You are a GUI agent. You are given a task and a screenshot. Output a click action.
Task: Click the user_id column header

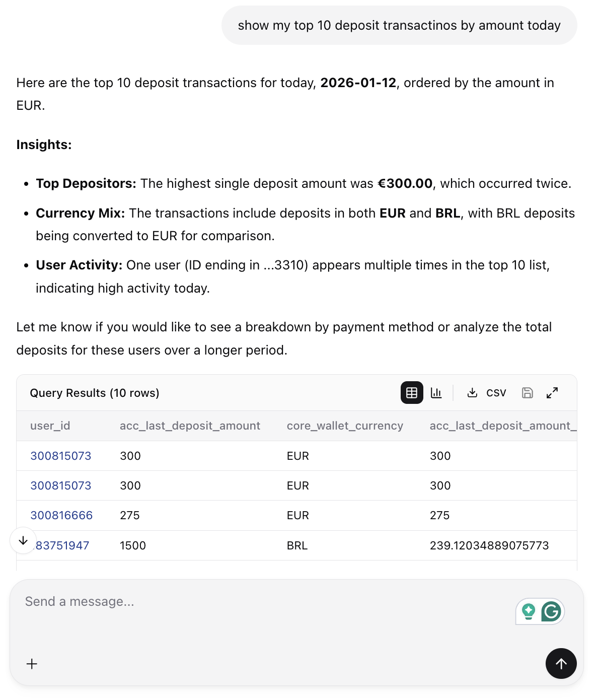point(50,426)
